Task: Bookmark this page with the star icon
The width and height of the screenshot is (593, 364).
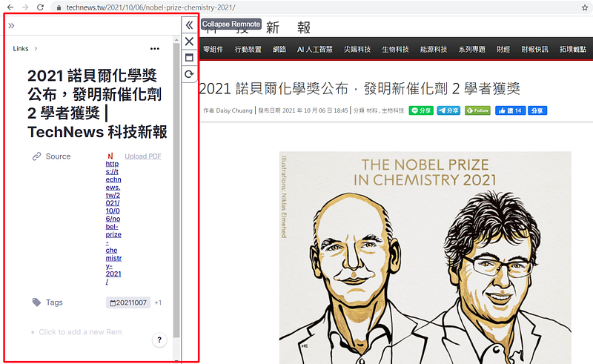Action: [585, 7]
